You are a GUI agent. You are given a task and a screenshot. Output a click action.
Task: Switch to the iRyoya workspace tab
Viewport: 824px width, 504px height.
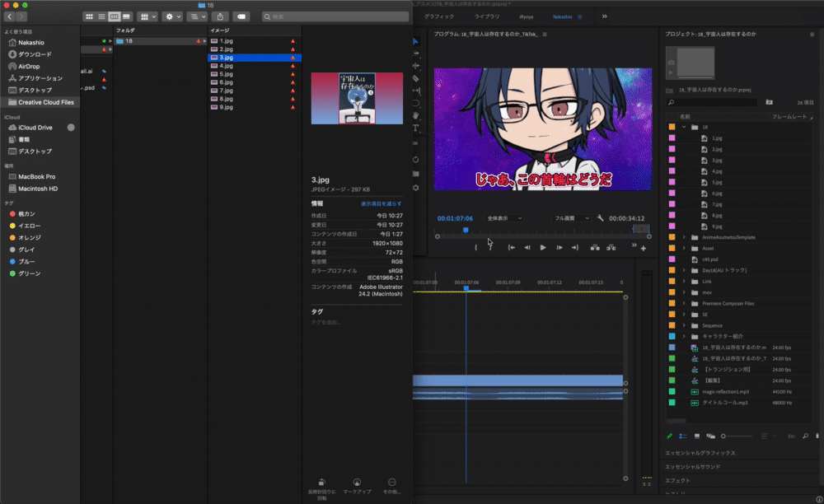point(526,16)
